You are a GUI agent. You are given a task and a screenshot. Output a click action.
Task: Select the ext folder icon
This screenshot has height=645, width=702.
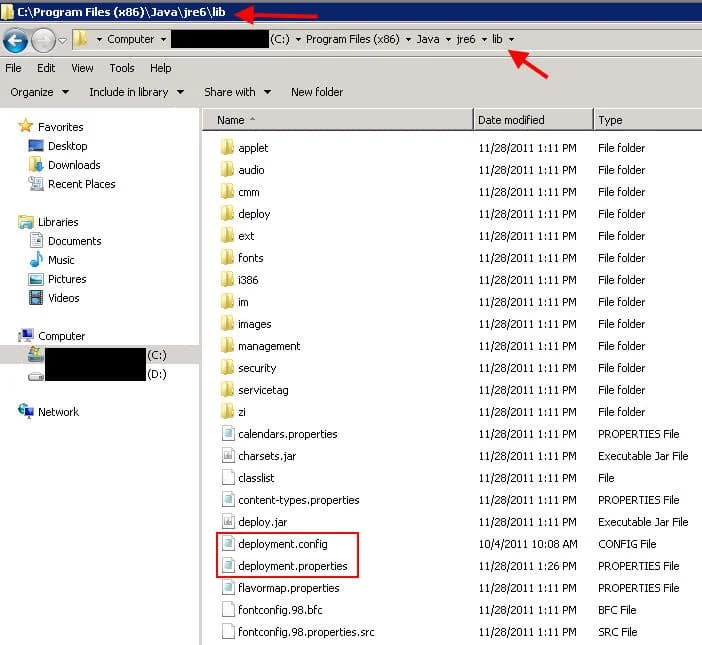click(227, 235)
